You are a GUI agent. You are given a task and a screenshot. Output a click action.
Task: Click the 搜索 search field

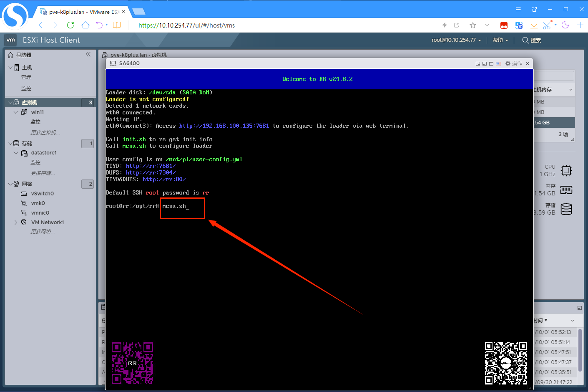click(x=532, y=40)
